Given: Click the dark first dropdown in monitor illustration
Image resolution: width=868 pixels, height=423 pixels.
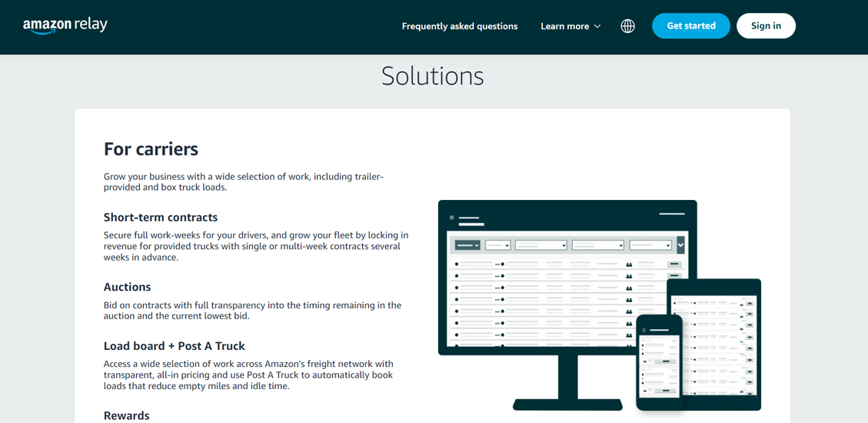Looking at the screenshot, I should (467, 245).
